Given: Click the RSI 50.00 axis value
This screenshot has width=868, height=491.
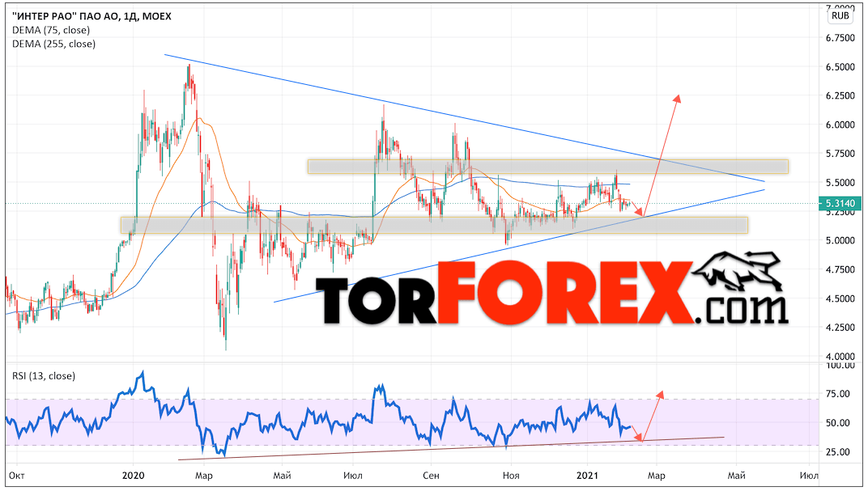Looking at the screenshot, I should click(837, 423).
